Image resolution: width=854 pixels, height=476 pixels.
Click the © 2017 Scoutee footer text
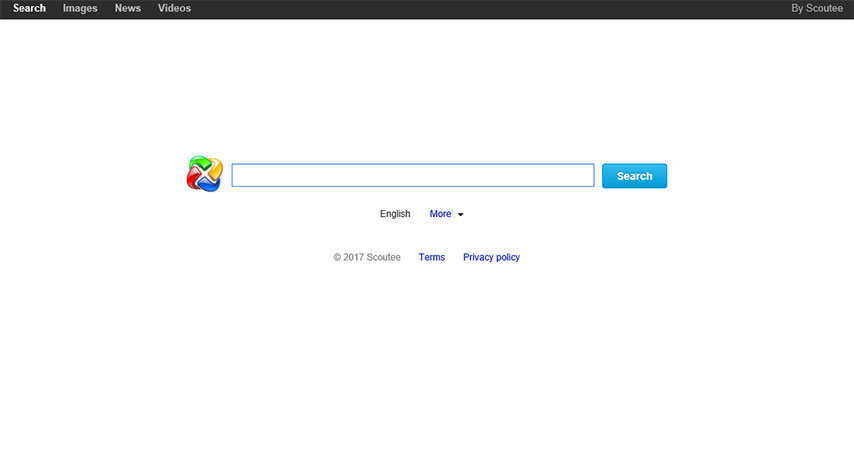[x=367, y=257]
